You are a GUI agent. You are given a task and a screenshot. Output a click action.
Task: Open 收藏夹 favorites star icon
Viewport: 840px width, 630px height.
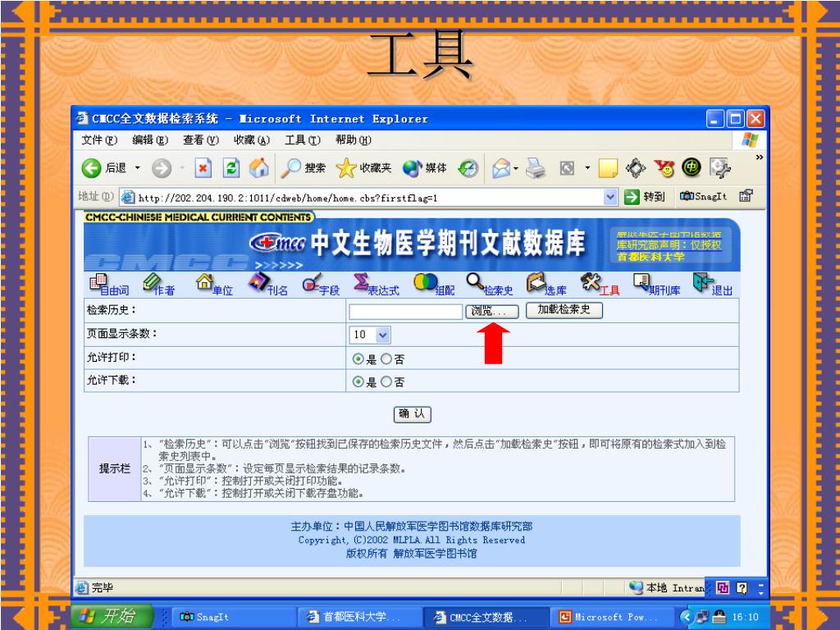[363, 168]
